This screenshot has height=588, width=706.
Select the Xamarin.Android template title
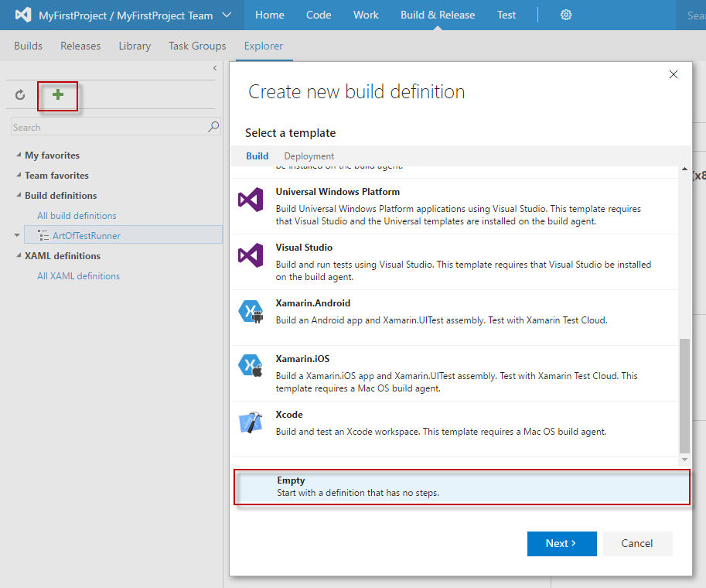pyautogui.click(x=313, y=303)
